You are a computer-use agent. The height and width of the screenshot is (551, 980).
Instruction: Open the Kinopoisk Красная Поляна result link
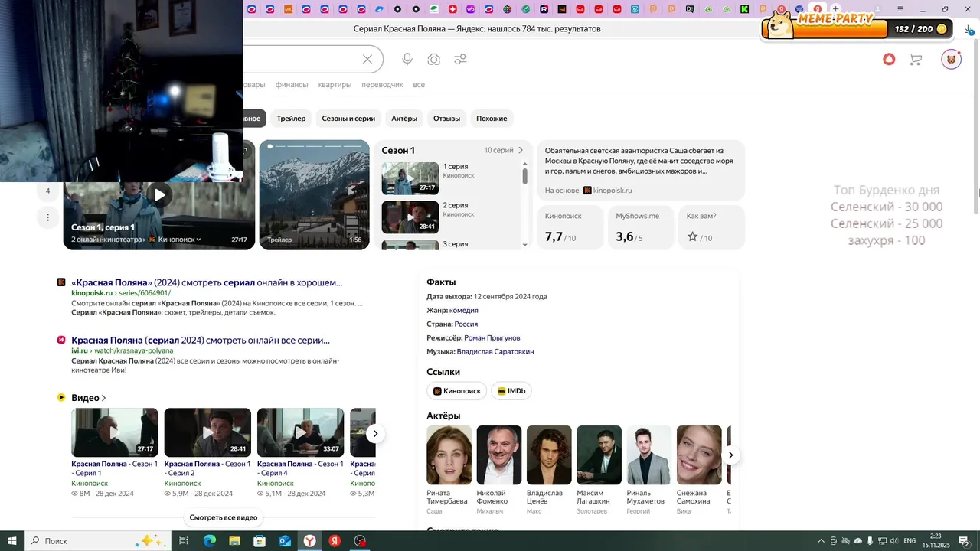tap(207, 282)
